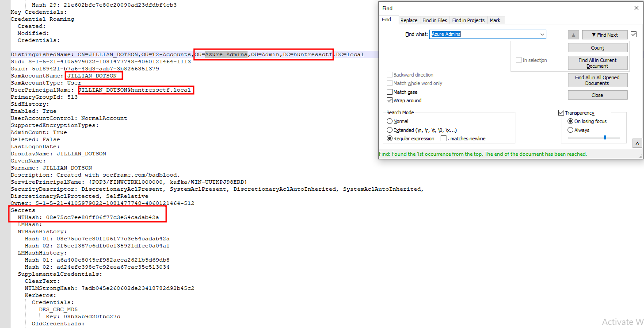Click the DistinguishedName line

click(187, 54)
